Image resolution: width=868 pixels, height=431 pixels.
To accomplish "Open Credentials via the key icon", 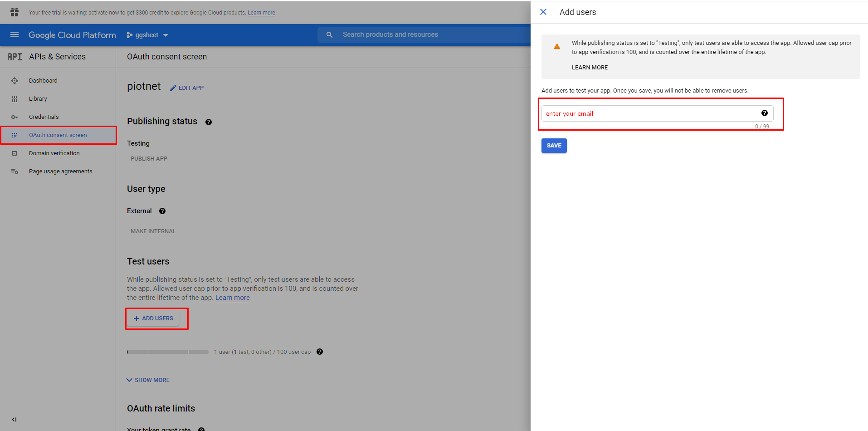I will point(15,117).
